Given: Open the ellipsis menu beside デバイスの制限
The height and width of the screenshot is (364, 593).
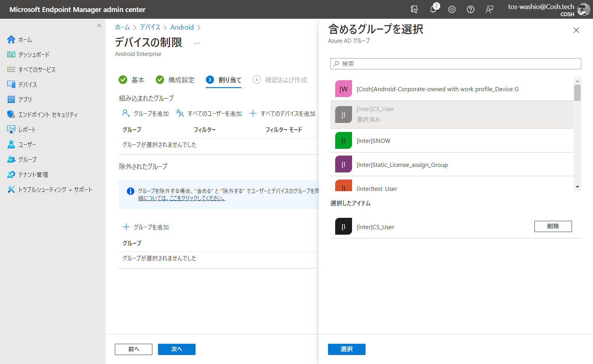Looking at the screenshot, I should click(197, 43).
